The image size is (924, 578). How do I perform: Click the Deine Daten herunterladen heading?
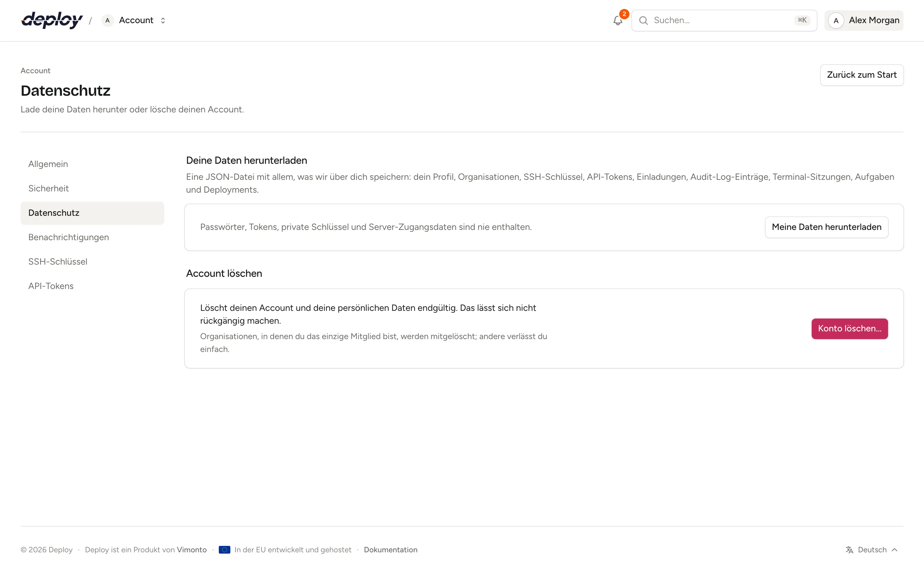click(247, 161)
